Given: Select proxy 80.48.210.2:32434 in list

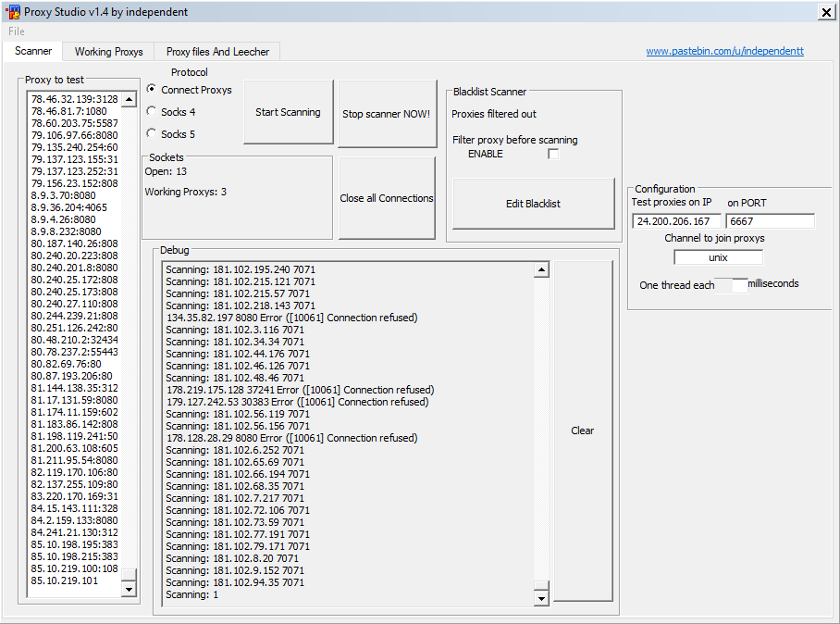Looking at the screenshot, I should click(x=74, y=340).
